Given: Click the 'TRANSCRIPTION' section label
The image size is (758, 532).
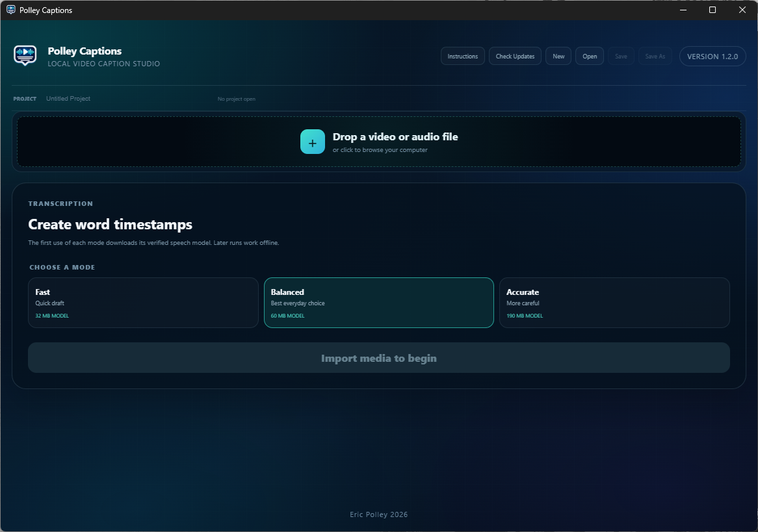Looking at the screenshot, I should pos(60,203).
